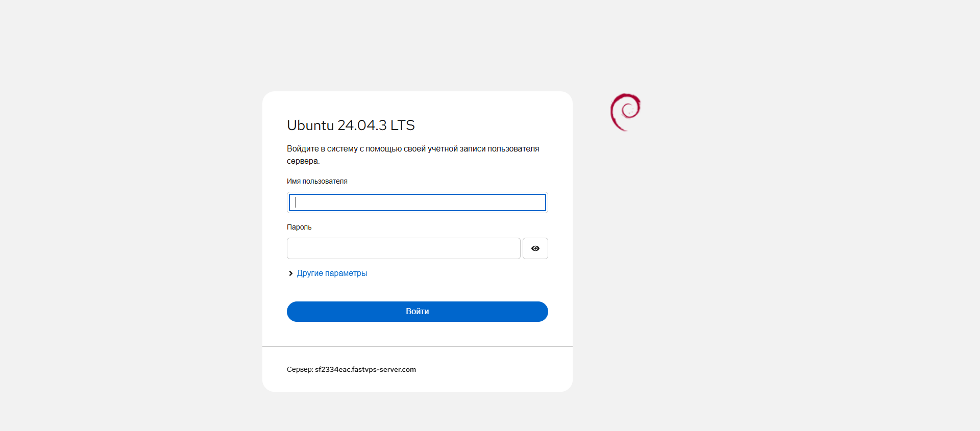Click the Имя пользователя label

(317, 181)
